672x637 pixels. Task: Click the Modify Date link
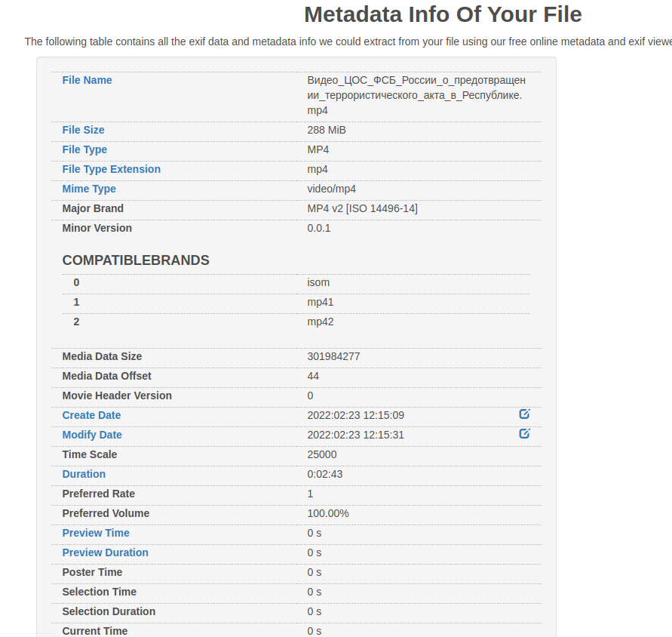coord(92,435)
